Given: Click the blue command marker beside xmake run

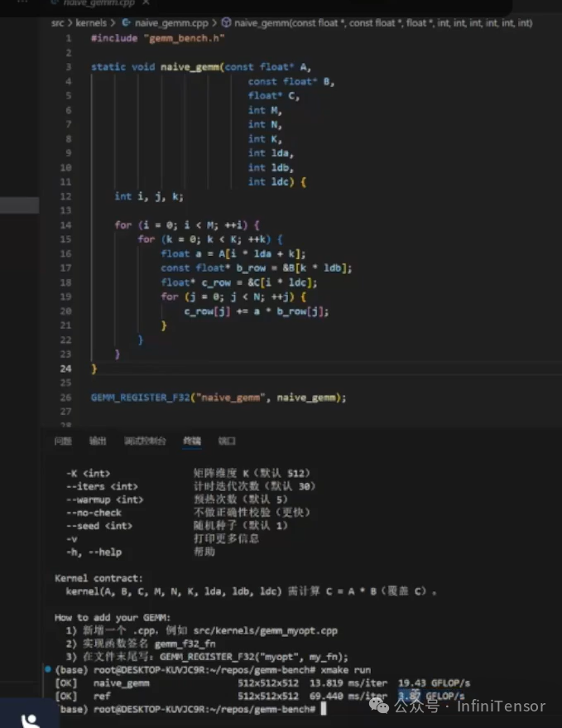Looking at the screenshot, I should 48,669.
